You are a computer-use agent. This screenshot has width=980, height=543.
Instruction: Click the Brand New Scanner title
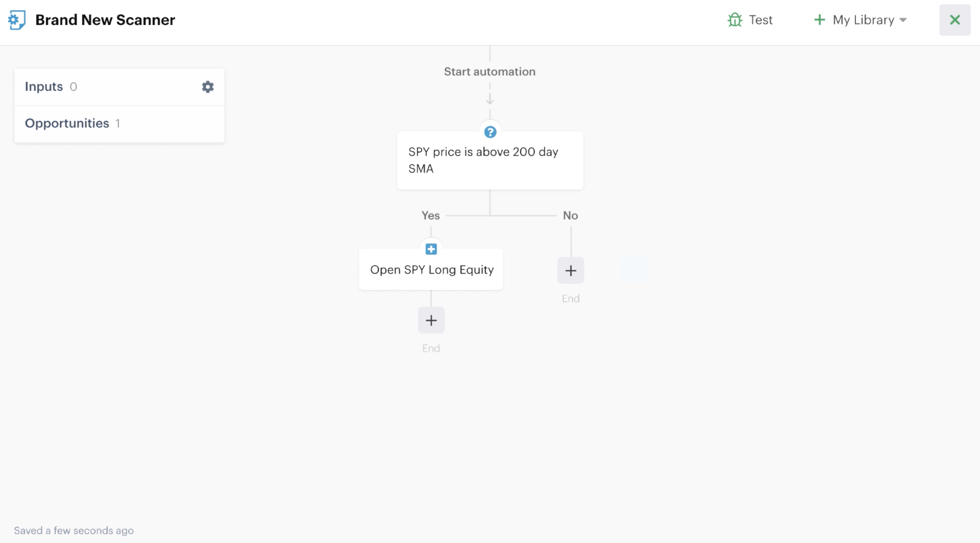point(105,20)
